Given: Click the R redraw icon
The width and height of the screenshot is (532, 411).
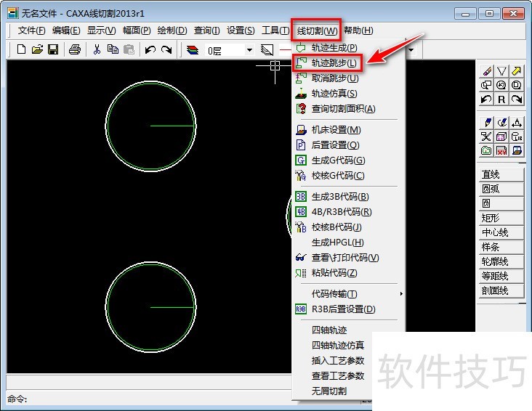Looking at the screenshot, I should 501,99.
